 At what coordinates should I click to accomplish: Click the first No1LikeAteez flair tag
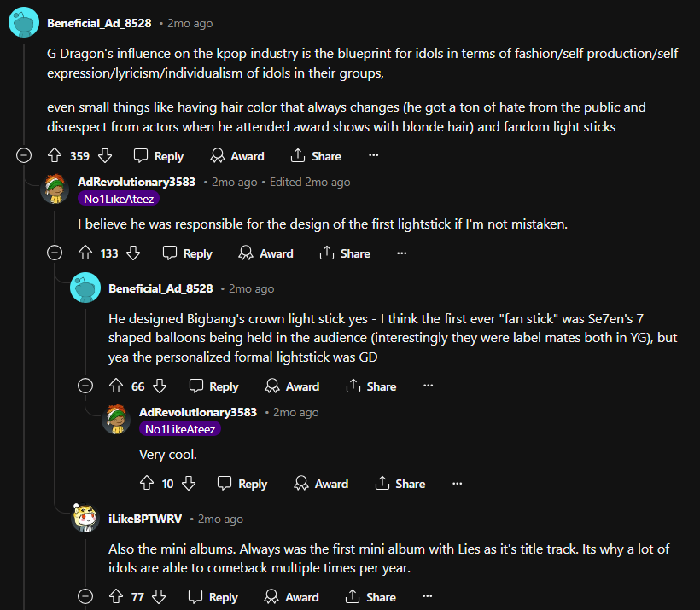point(119,199)
